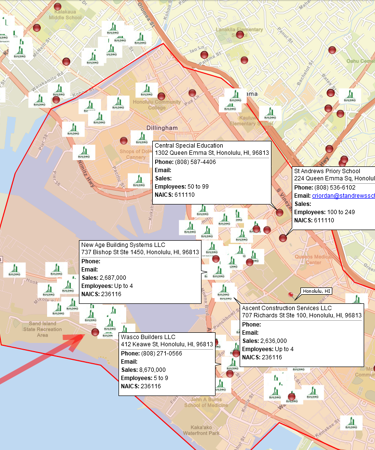Click the employees value 100 to 249

(x=341, y=212)
